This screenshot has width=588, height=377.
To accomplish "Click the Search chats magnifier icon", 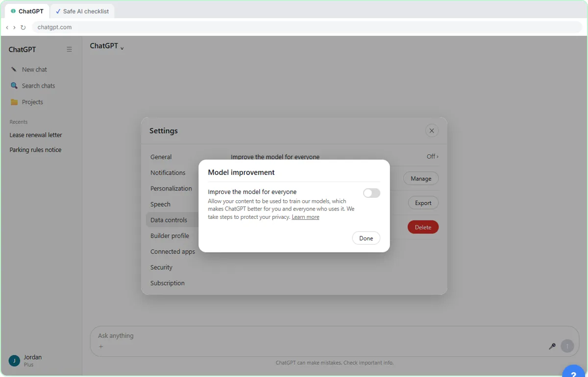I will (x=14, y=86).
